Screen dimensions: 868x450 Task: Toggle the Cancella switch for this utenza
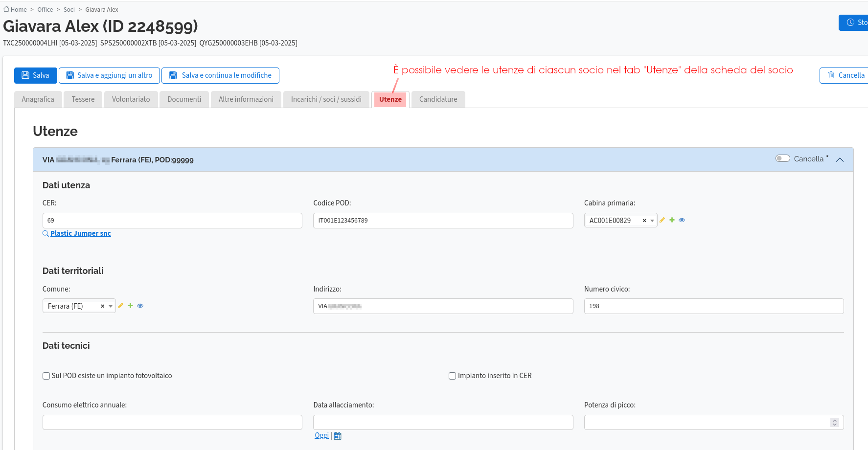[x=783, y=158]
